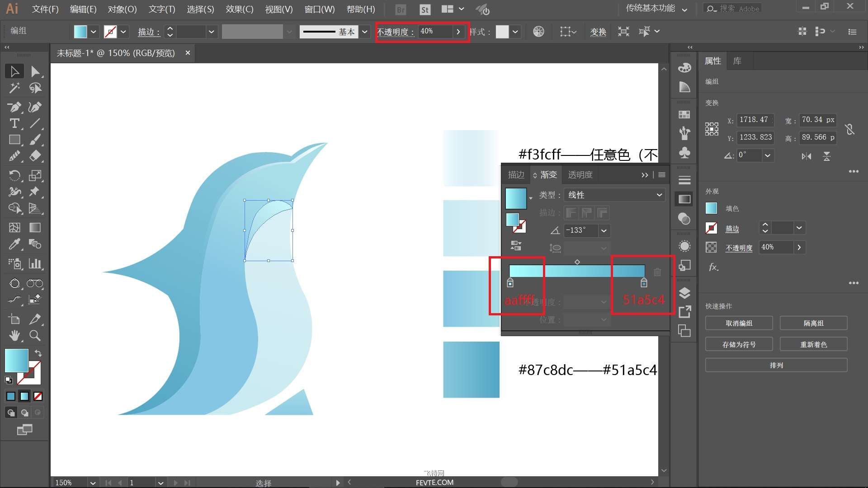Image resolution: width=868 pixels, height=488 pixels.
Task: Click the 重新着色 button
Action: point(813,344)
